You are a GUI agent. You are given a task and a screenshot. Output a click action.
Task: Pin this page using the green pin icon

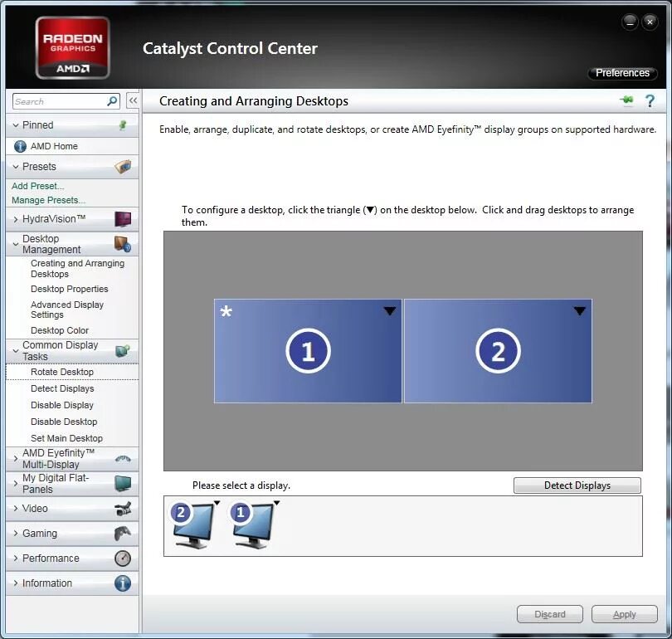(626, 100)
